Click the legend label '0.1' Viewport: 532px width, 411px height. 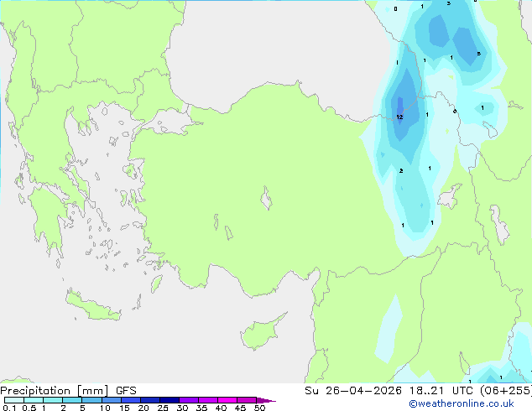(9, 408)
